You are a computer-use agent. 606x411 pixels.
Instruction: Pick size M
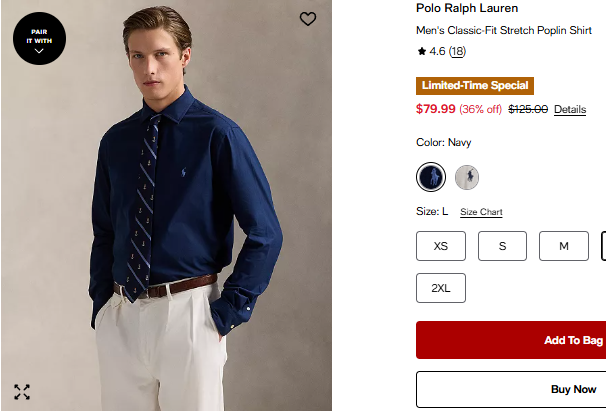pyautogui.click(x=564, y=246)
